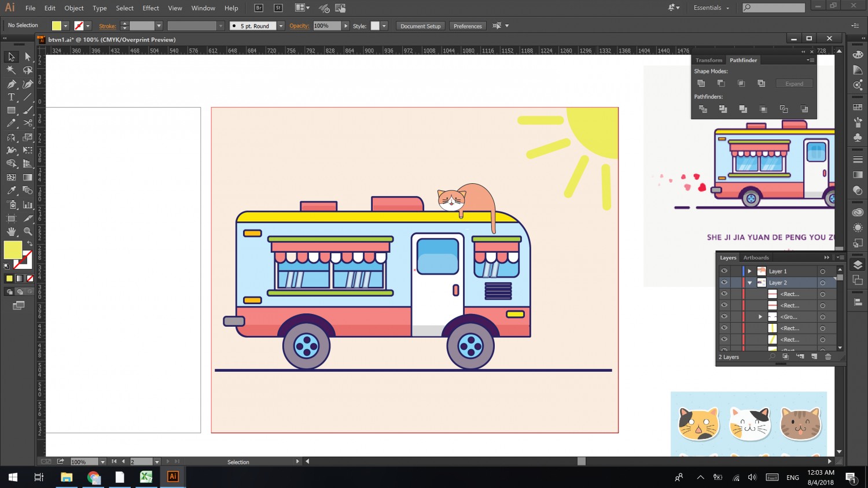Viewport: 868px width, 488px height.
Task: Select the Gradient tool
Action: coord(27,177)
